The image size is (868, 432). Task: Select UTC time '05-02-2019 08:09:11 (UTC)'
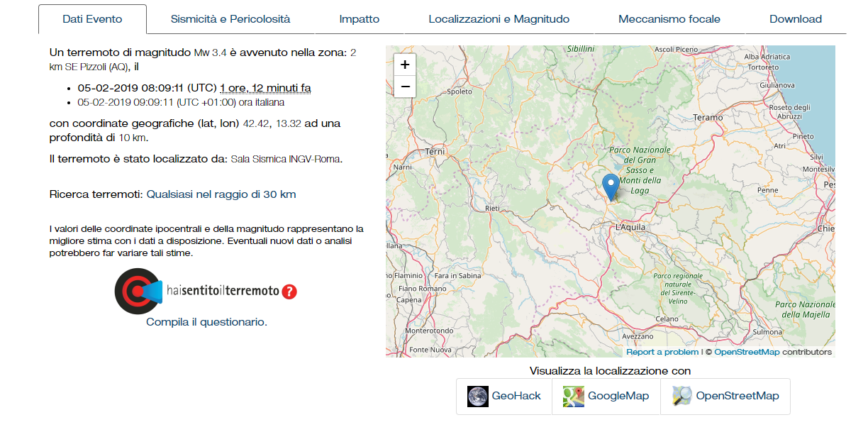coord(147,88)
